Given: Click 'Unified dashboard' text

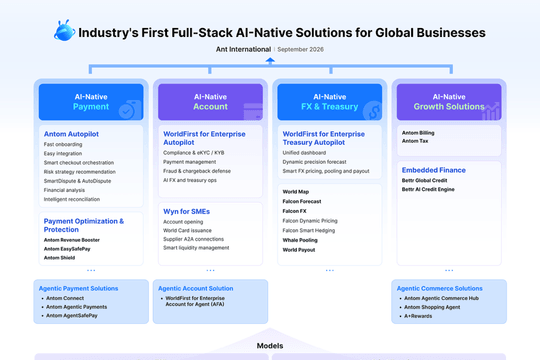Looking at the screenshot, I should pos(304,153).
